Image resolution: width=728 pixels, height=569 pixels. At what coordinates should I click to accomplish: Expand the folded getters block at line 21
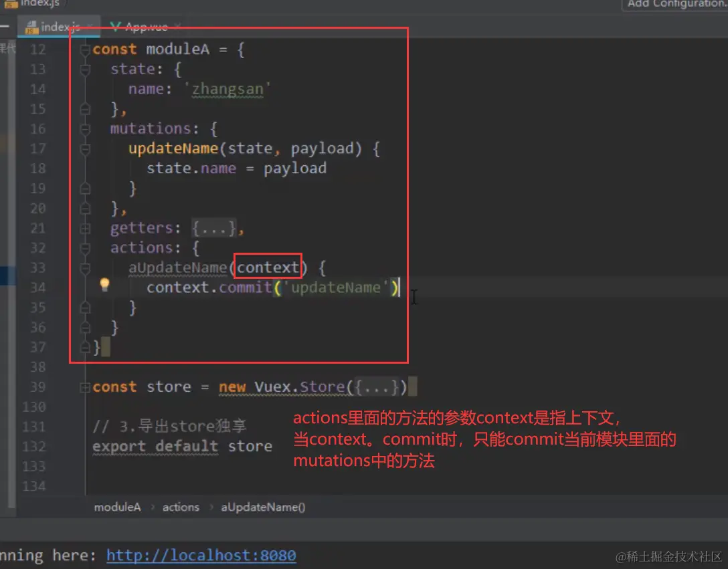click(x=85, y=228)
